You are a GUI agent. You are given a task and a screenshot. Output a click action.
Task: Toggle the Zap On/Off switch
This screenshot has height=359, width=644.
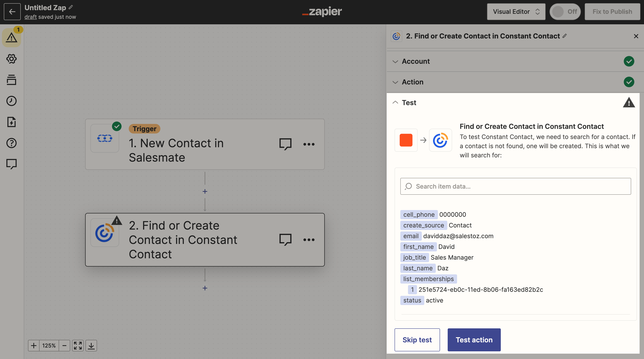point(565,11)
